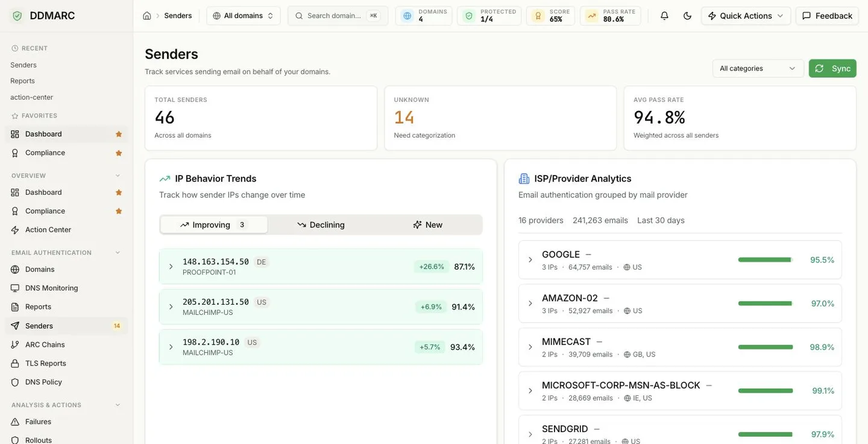Expand the 148.163.154.50 IP row

click(x=171, y=267)
